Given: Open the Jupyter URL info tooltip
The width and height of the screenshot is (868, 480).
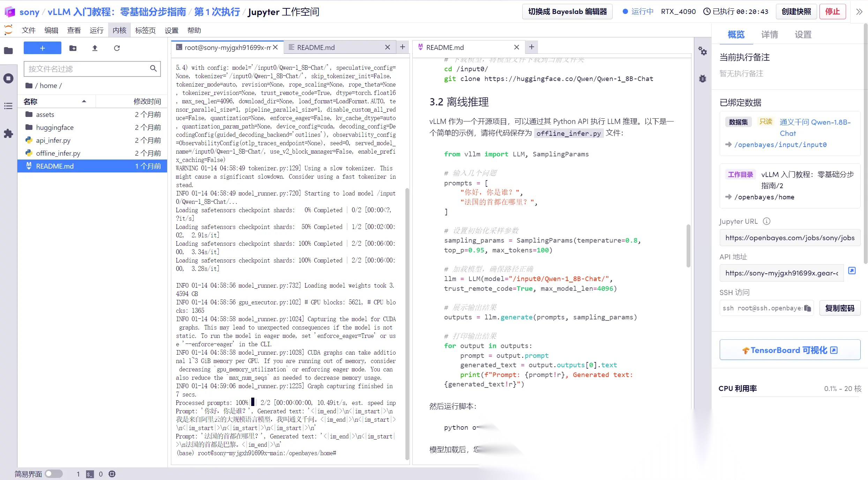Looking at the screenshot, I should [x=766, y=221].
